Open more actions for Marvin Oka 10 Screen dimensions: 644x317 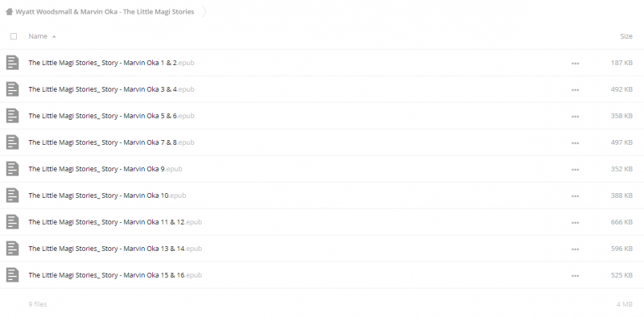575,196
